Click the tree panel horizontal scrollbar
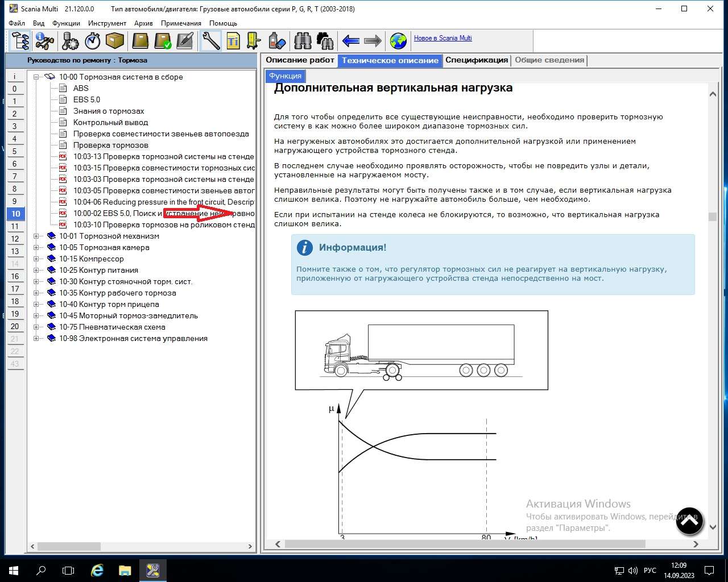The image size is (728, 582). tap(141, 546)
